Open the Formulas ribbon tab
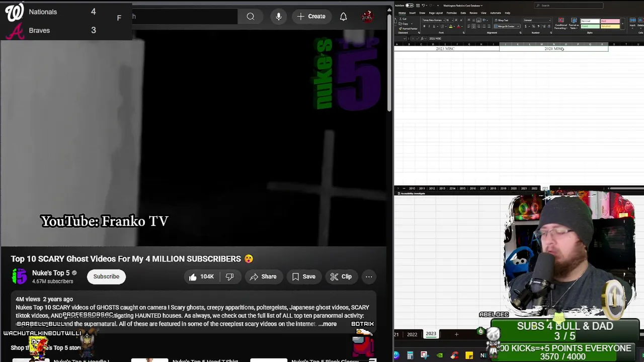Screen dimensions: 644x362 452,13
